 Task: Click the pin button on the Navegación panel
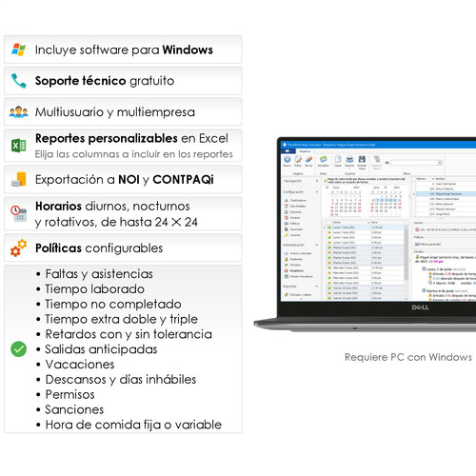(x=317, y=181)
